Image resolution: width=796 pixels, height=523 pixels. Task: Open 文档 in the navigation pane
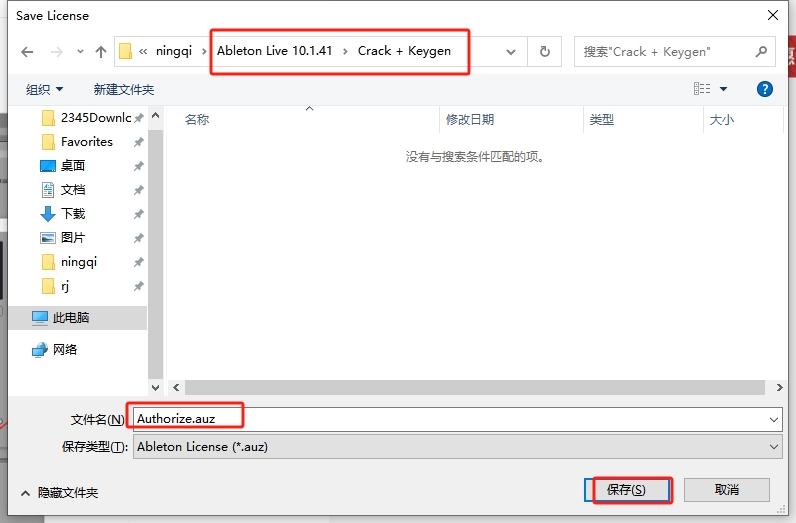point(63,190)
